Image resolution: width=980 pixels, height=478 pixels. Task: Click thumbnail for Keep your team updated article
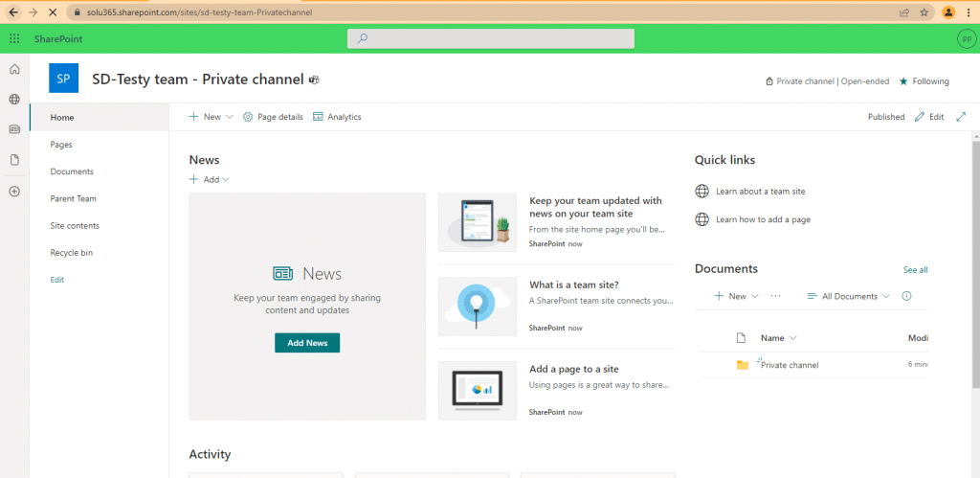coord(478,222)
